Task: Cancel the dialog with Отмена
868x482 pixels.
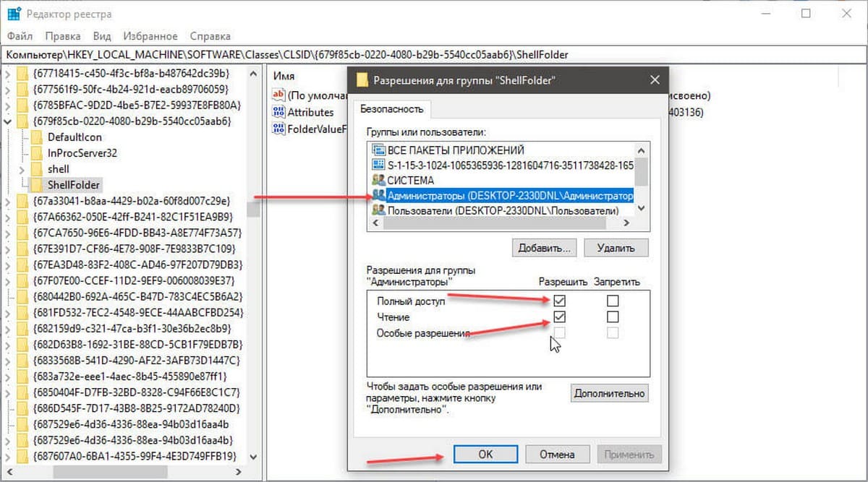Action: 557,454
